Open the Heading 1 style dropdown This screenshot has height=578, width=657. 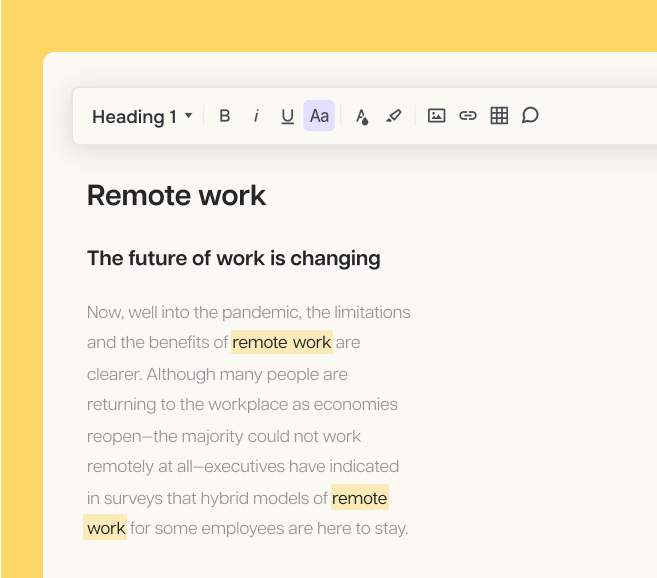pyautogui.click(x=142, y=117)
